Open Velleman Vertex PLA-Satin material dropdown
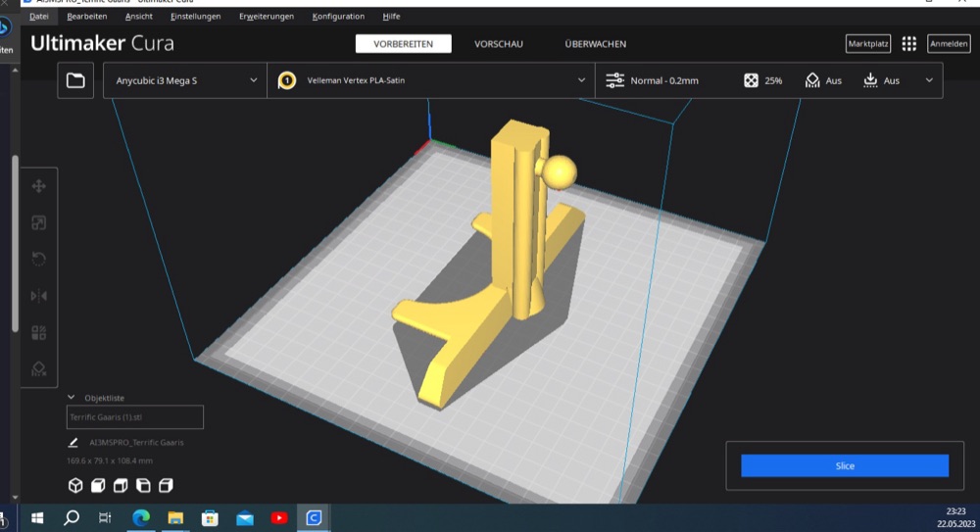 [431, 80]
